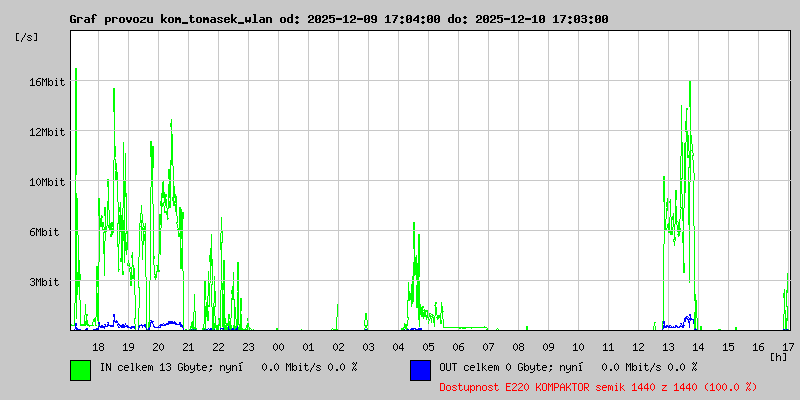This screenshot has height=400, width=800.
Task: Click hour label 22 on the time axis
Action: click(218, 347)
